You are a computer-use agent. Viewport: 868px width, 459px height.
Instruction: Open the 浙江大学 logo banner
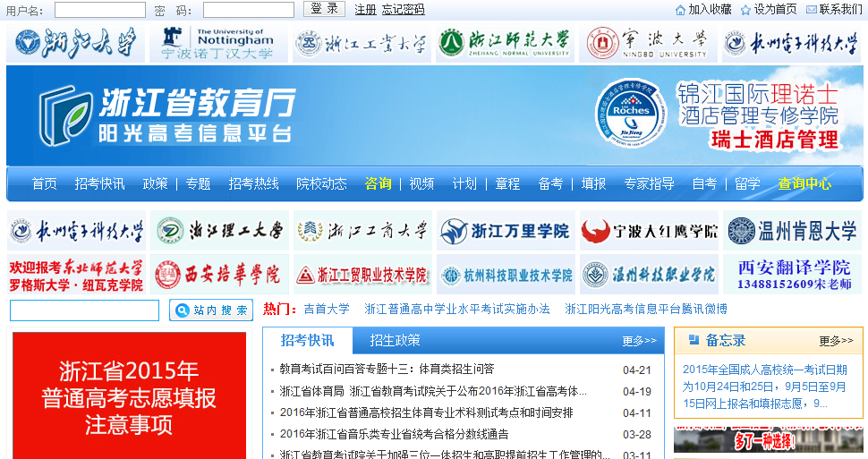click(75, 43)
